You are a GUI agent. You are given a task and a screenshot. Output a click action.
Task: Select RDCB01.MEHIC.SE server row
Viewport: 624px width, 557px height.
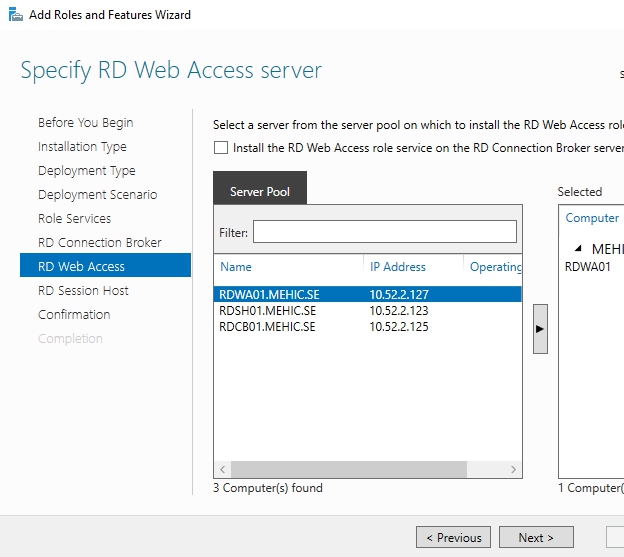(x=267, y=326)
